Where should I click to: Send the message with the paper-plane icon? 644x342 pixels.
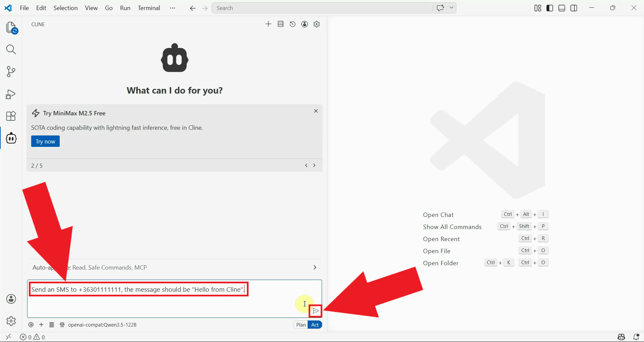pos(316,311)
